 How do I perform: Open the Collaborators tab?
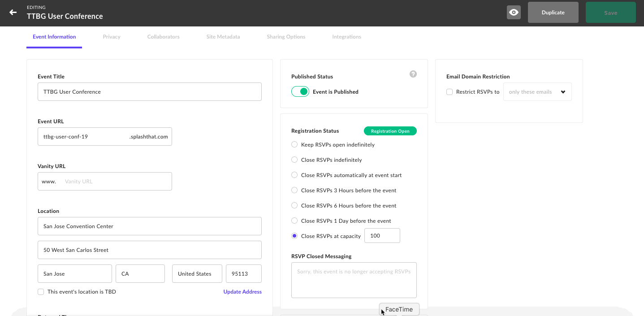(164, 37)
